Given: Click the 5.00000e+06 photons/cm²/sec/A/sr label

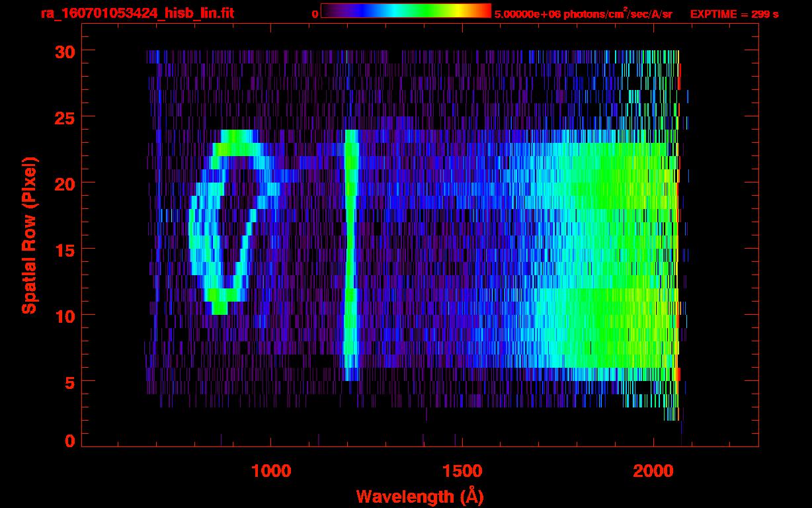Looking at the screenshot, I should point(583,13).
